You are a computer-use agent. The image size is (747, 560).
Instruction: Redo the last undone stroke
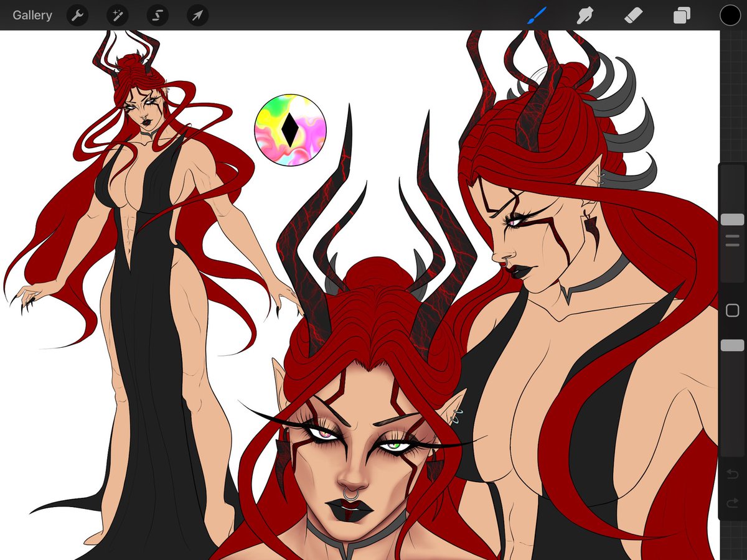(x=732, y=502)
